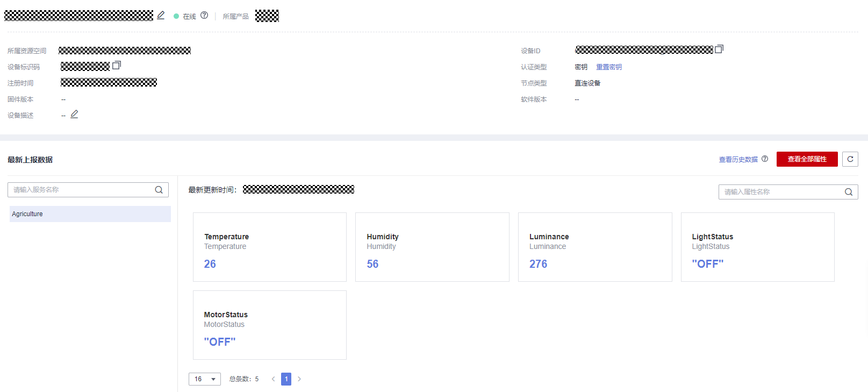
Task: Click the 最新更新时间 label
Action: [x=212, y=190]
